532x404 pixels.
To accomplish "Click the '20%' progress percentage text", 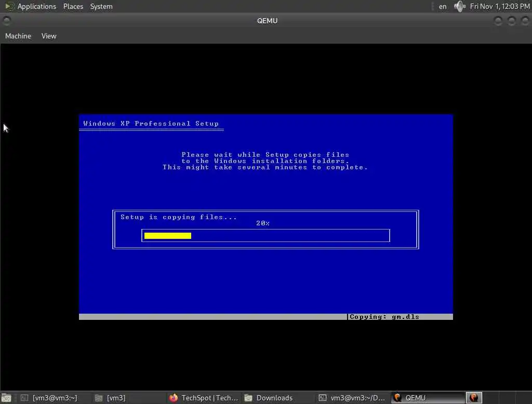I will [x=263, y=223].
